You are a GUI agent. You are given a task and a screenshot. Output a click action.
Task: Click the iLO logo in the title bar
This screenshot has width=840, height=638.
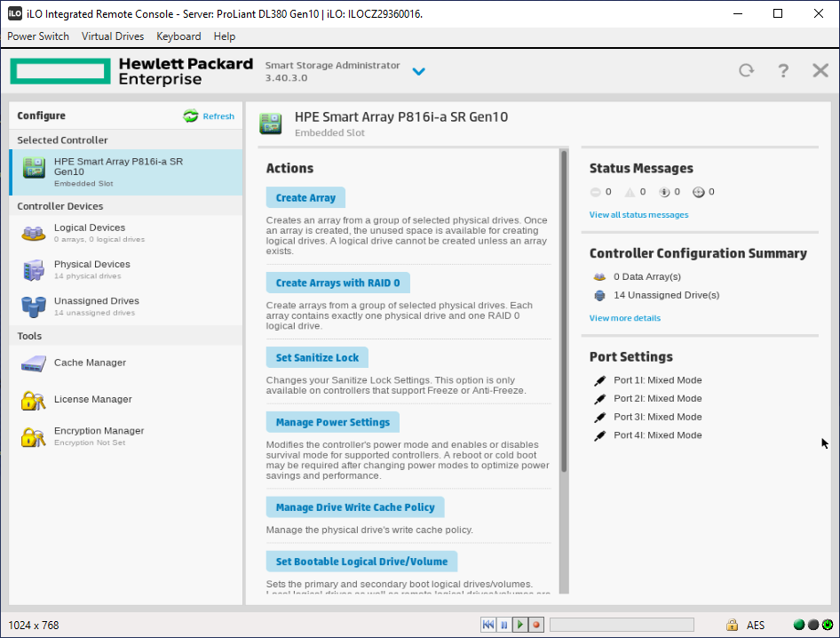(15, 13)
